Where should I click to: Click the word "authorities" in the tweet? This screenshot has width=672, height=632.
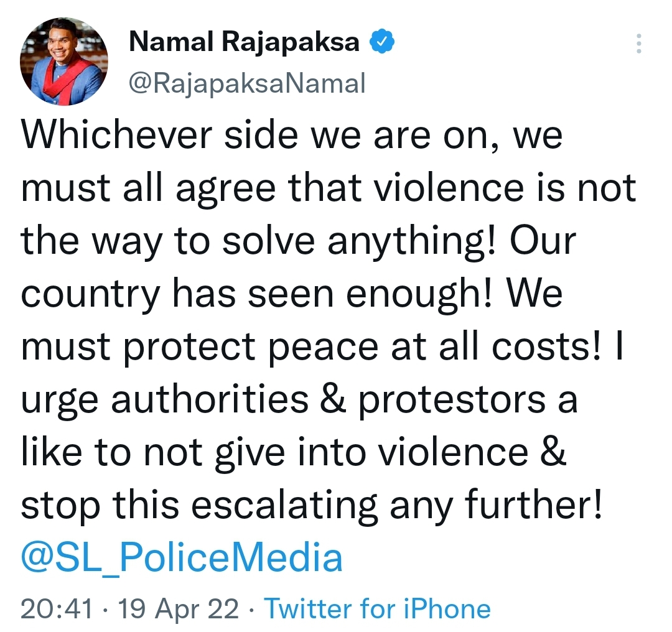point(210,399)
